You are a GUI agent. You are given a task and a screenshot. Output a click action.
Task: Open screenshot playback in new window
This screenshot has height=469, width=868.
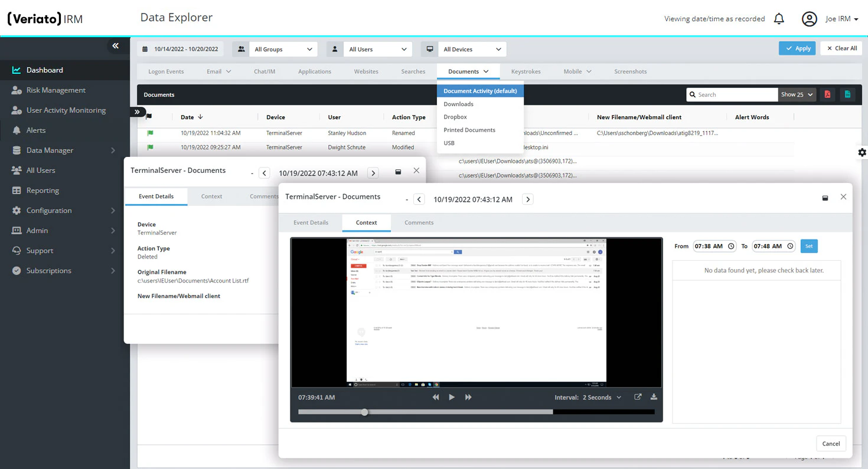tap(638, 397)
